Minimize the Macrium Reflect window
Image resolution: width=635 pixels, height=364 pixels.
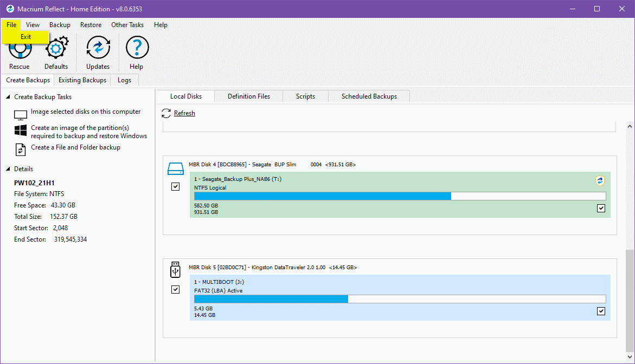573,9
